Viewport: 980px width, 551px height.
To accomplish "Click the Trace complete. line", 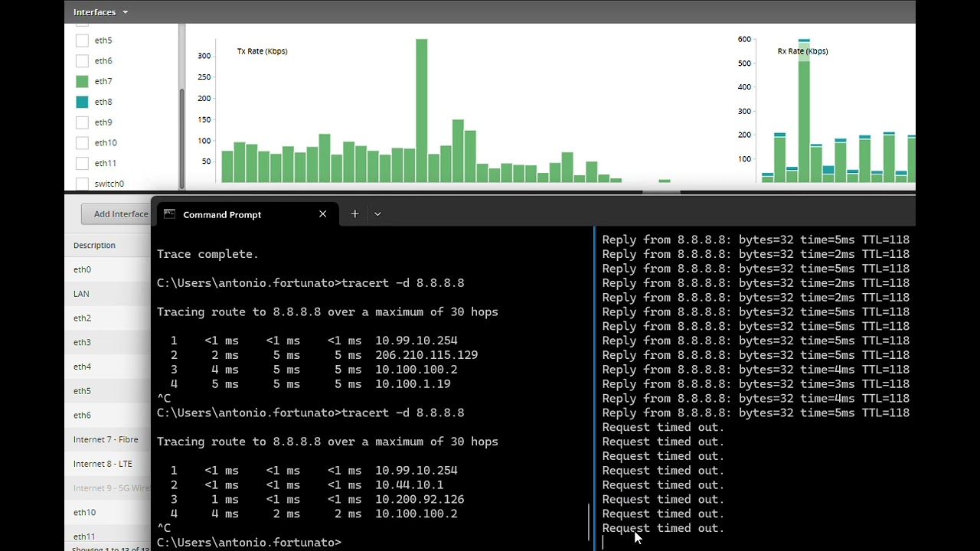I will [x=207, y=254].
